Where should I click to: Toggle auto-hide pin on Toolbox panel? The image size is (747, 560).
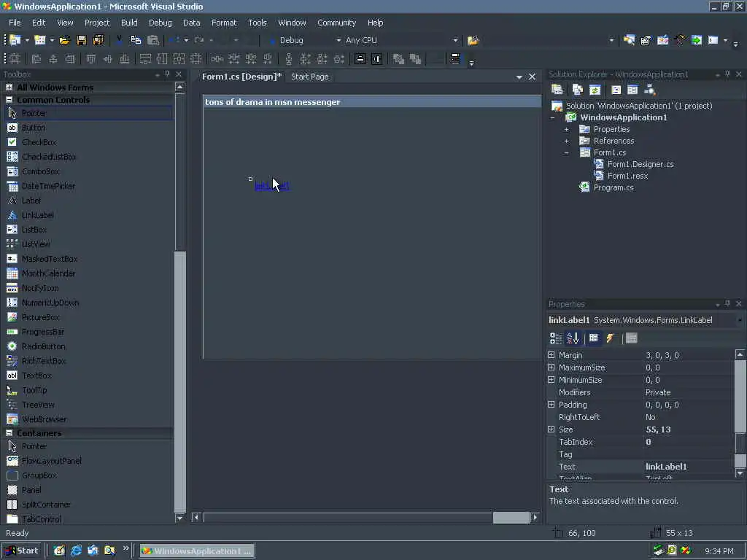click(x=167, y=74)
